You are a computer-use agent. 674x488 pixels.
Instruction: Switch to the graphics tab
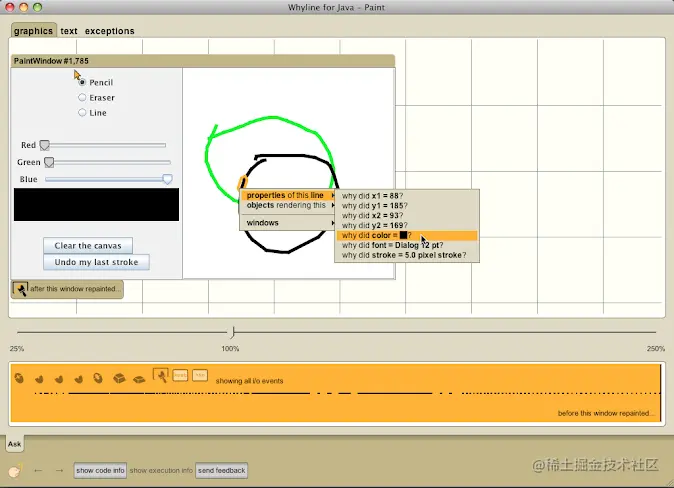(x=33, y=31)
